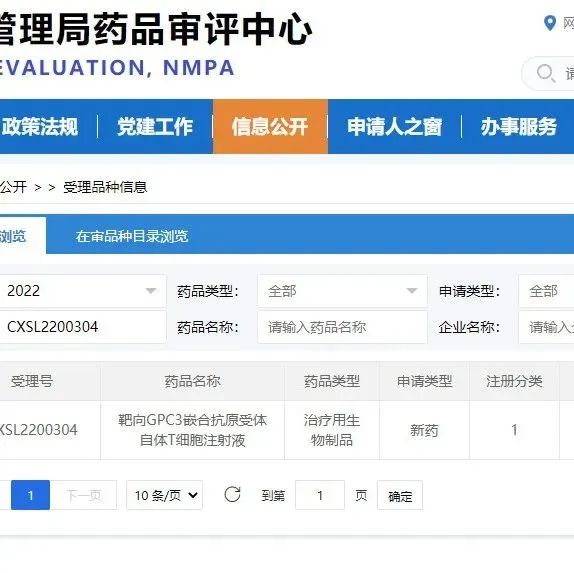The height and width of the screenshot is (573, 574).
Task: Click the magnifier search icon
Action: coord(545,73)
